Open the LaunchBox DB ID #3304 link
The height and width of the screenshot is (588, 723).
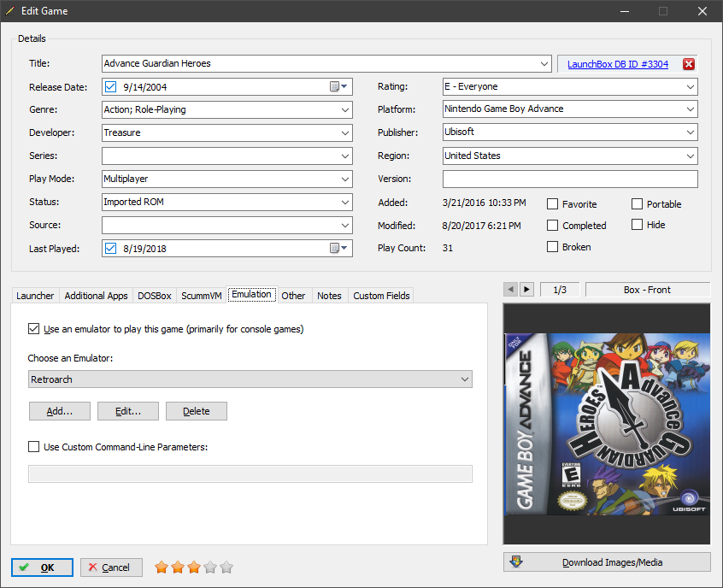(x=617, y=64)
